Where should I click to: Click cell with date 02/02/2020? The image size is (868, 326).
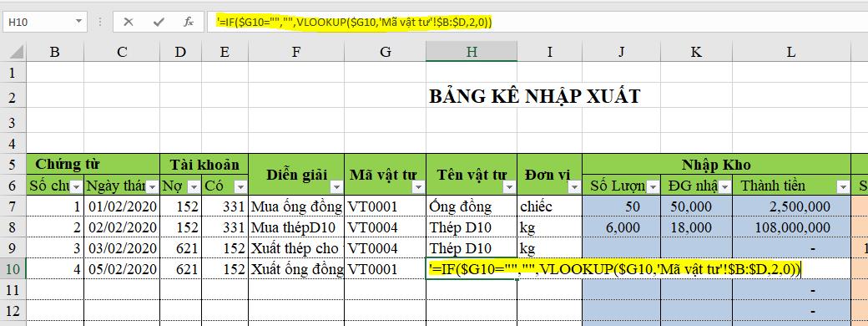coord(122,227)
